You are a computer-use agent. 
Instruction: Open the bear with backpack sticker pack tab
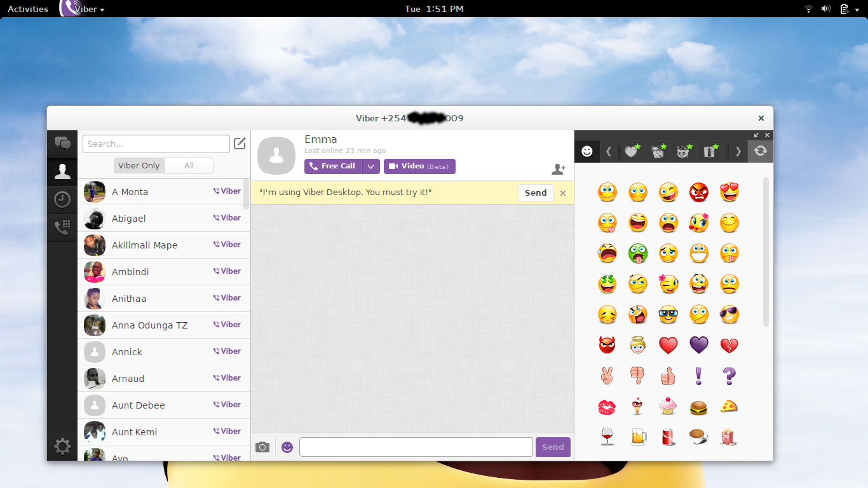(658, 151)
